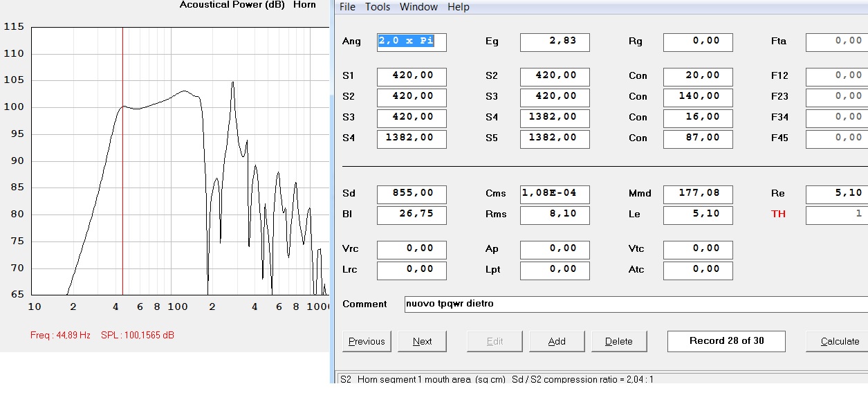This screenshot has height=393, width=868.
Task: Click the Comment label
Action: (x=365, y=304)
